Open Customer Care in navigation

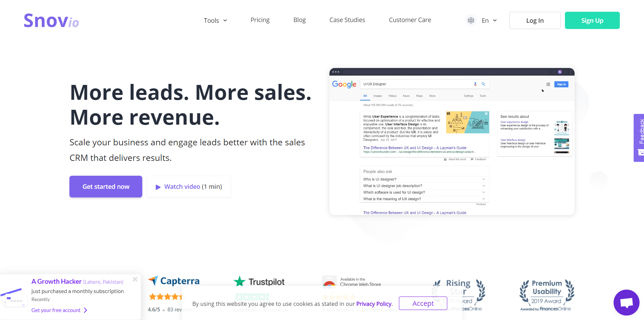pyautogui.click(x=410, y=20)
